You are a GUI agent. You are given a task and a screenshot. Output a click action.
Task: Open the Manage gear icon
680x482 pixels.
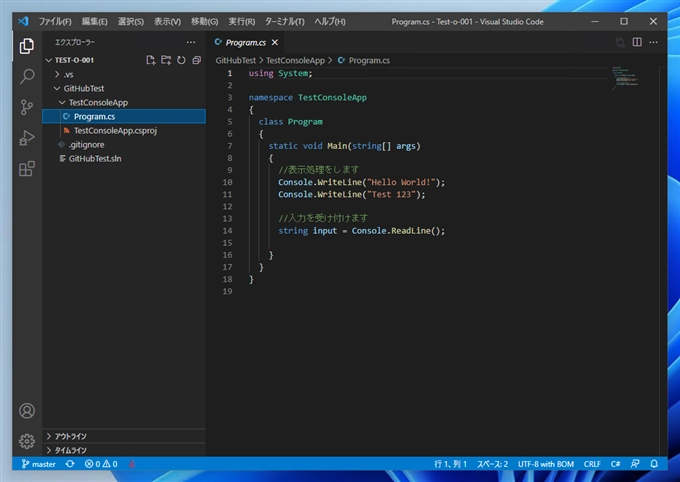pos(27,441)
